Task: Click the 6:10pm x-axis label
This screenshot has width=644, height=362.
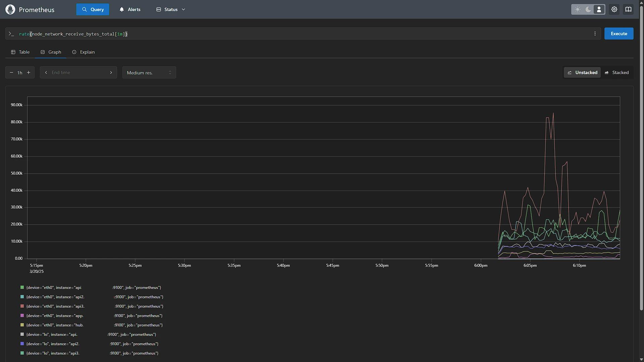Action: [579, 265]
